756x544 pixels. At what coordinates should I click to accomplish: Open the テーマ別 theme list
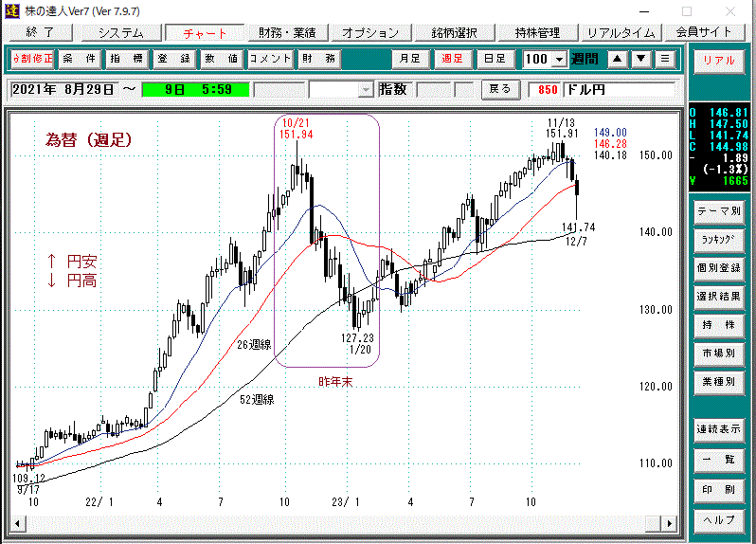tap(718, 210)
